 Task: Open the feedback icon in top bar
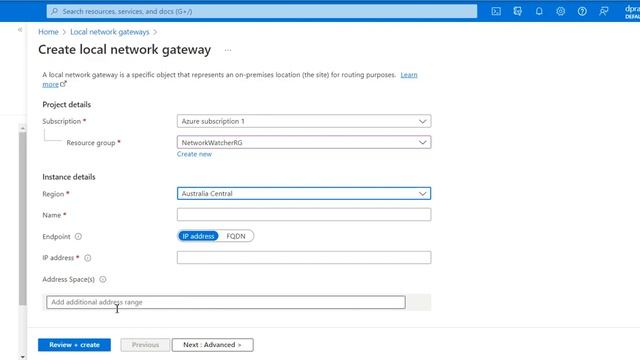(x=604, y=11)
